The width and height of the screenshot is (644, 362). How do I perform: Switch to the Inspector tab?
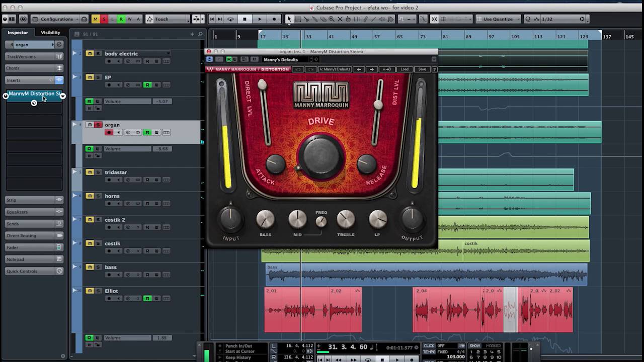click(18, 32)
